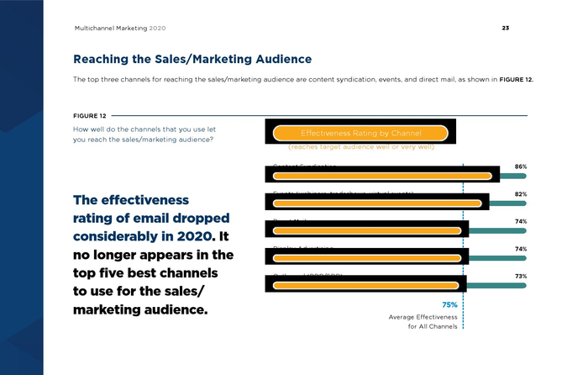
Task: Click the 82% value label
Action: pos(521,194)
